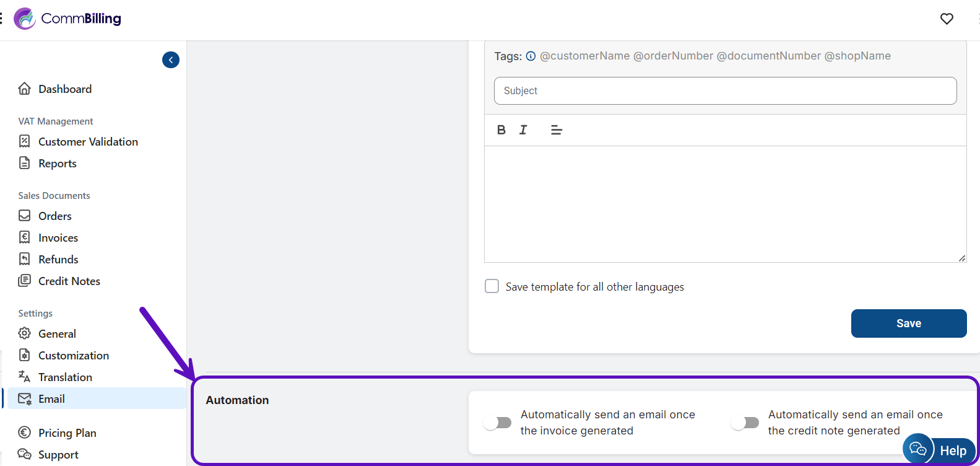Click the General settings gear icon

click(25, 334)
